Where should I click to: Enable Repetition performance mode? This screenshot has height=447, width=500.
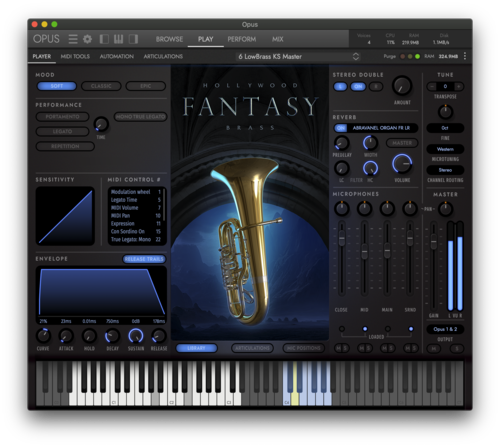65,146
